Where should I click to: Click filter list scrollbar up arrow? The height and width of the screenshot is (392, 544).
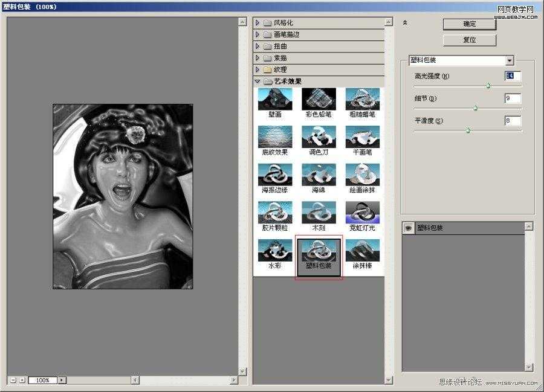[x=389, y=22]
